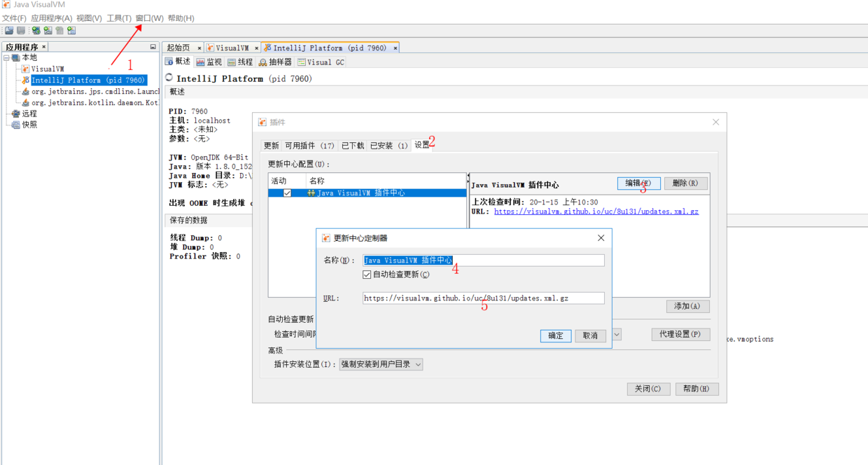Click the 添加(A) button
The image size is (868, 465).
point(688,307)
